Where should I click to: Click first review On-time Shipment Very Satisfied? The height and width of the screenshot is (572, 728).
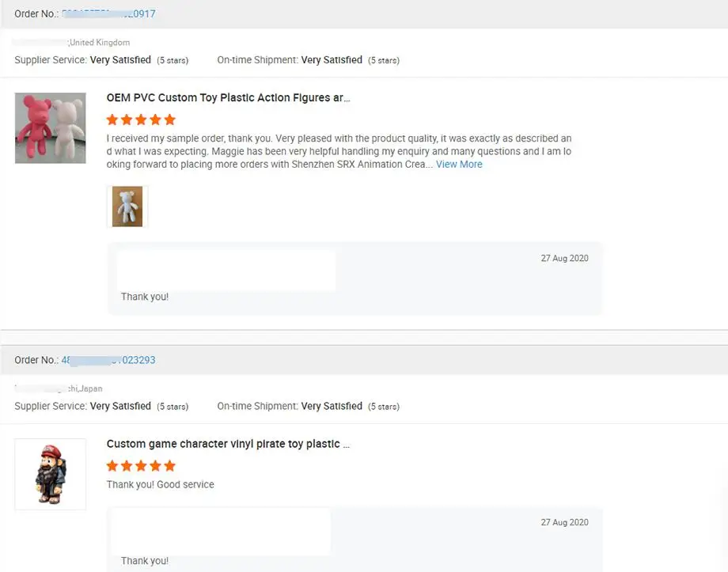[x=332, y=60]
